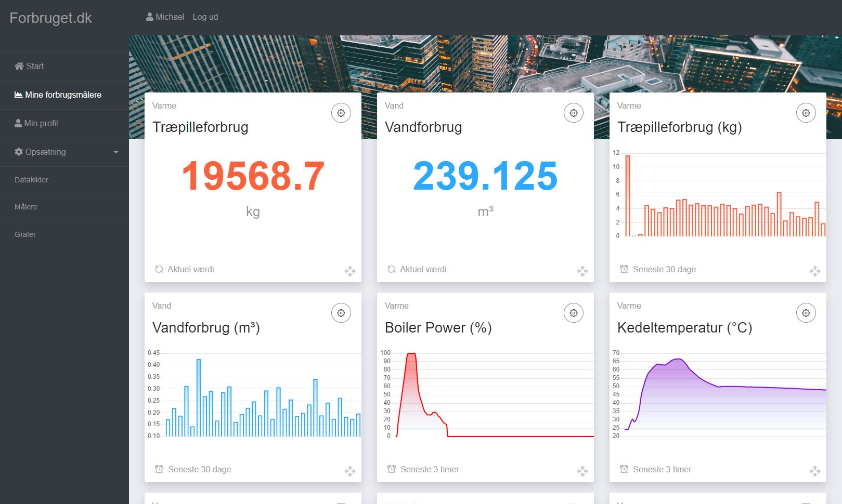Viewport: 842px width, 504px height.
Task: Click the Log ud link
Action: [x=205, y=17]
